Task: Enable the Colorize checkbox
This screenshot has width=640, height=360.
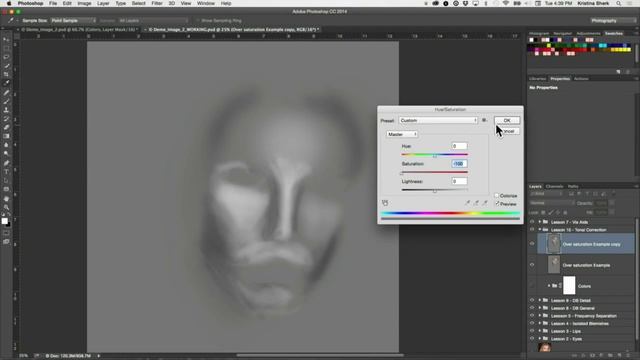Action: click(x=497, y=196)
